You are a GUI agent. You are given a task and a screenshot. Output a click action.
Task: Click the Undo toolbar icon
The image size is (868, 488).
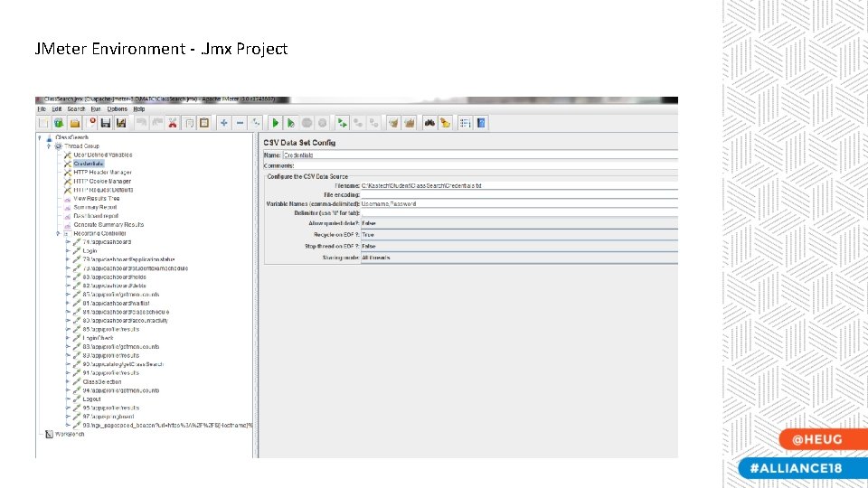[141, 123]
